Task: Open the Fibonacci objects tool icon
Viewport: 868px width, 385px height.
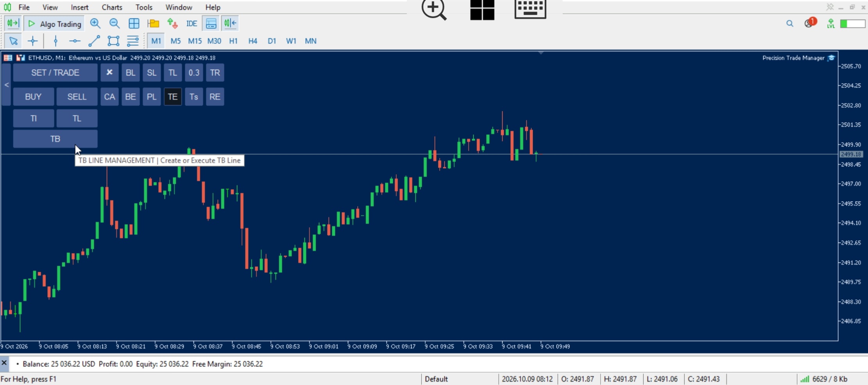Action: coord(133,41)
